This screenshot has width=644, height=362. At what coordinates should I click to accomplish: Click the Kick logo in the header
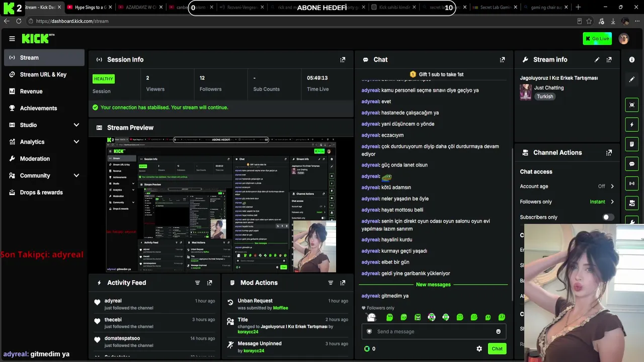[38, 39]
